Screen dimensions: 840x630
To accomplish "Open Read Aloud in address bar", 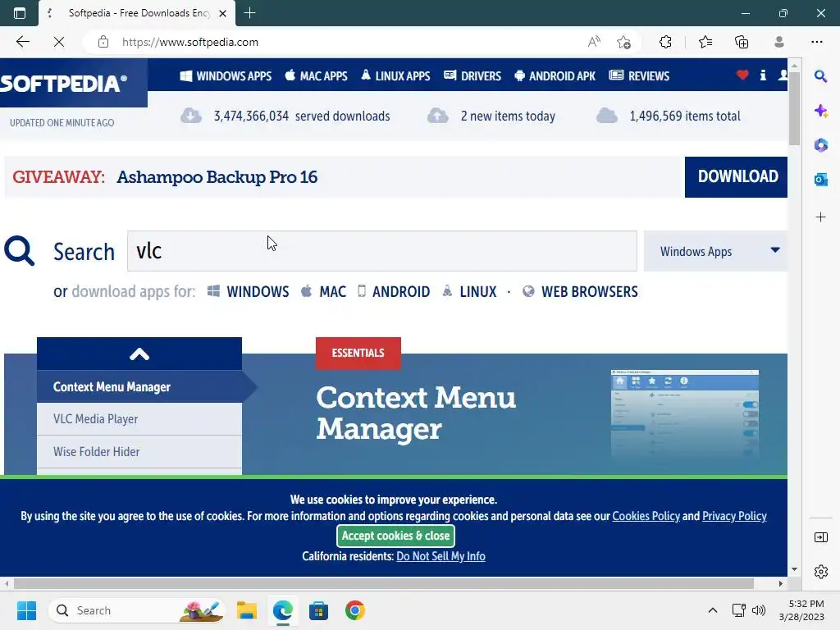I will tap(594, 42).
